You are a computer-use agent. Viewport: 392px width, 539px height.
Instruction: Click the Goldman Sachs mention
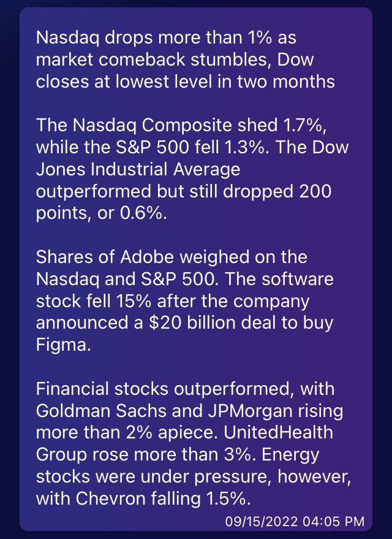tap(102, 411)
